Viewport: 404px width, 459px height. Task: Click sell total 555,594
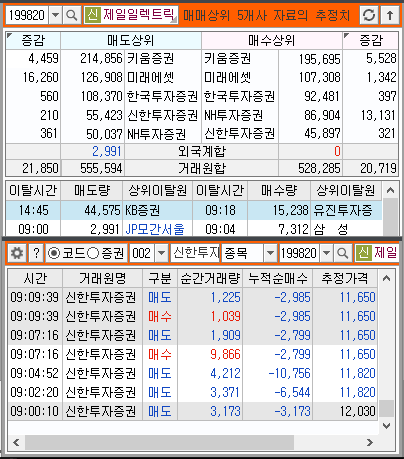[101, 168]
